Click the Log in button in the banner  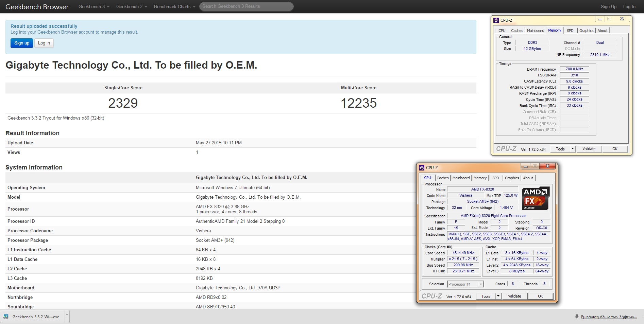44,43
